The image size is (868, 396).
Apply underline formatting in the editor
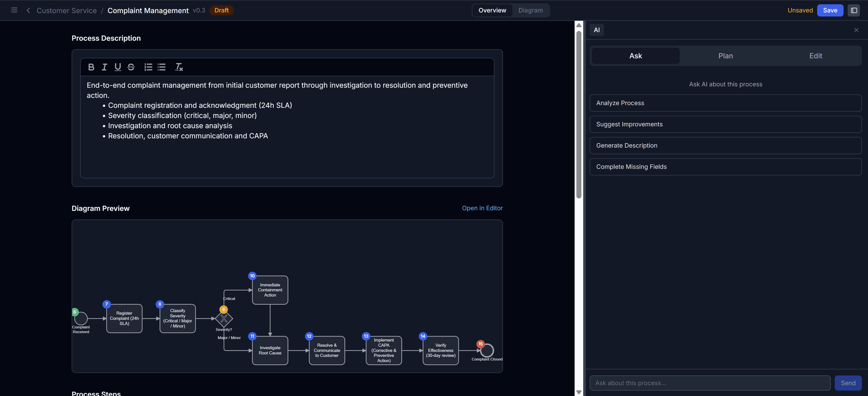click(x=117, y=67)
